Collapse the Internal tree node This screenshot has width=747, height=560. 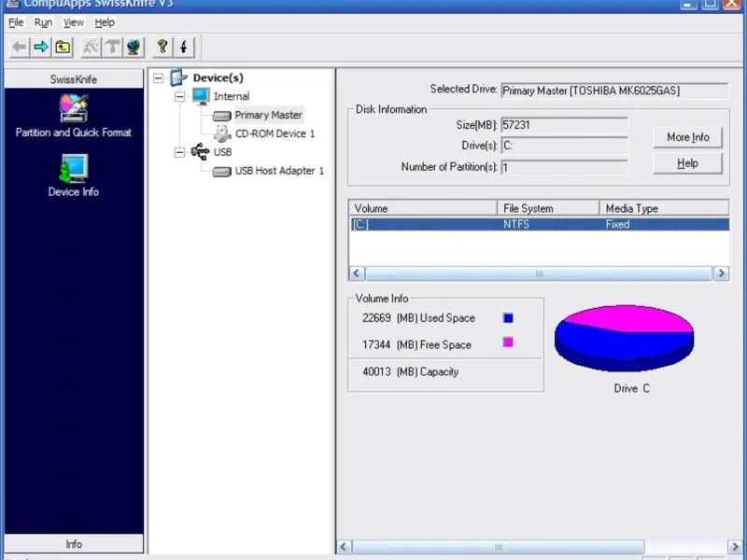click(x=179, y=97)
